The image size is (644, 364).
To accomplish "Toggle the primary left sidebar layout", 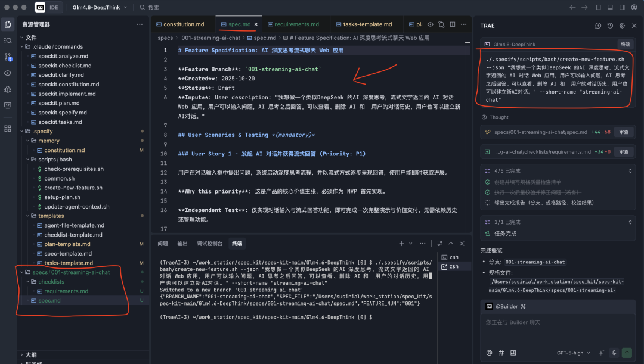I will pyautogui.click(x=599, y=7).
